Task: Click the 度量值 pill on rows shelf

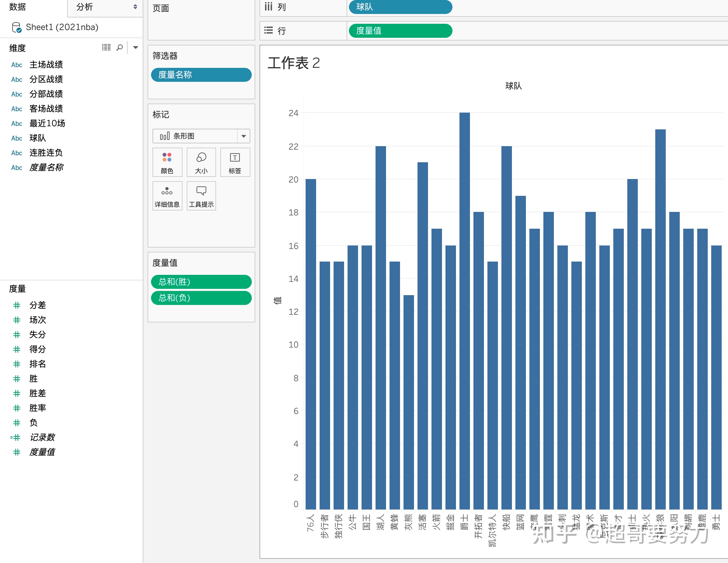Action: click(x=400, y=31)
